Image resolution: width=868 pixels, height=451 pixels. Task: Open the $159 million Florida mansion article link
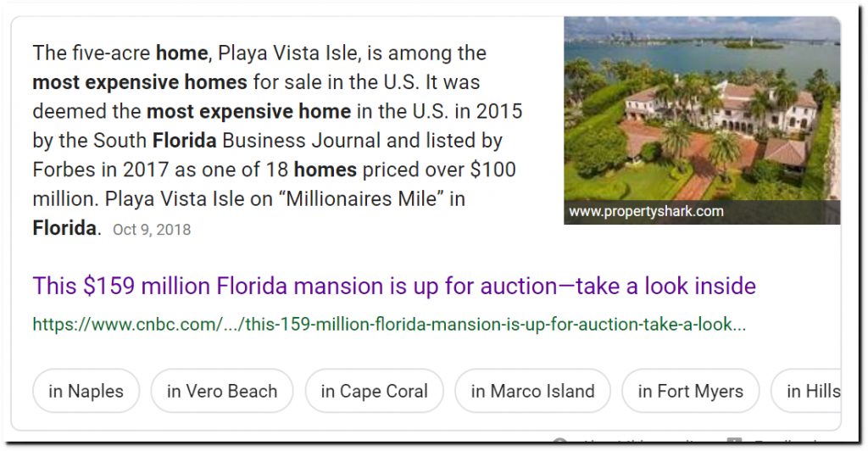coord(393,285)
